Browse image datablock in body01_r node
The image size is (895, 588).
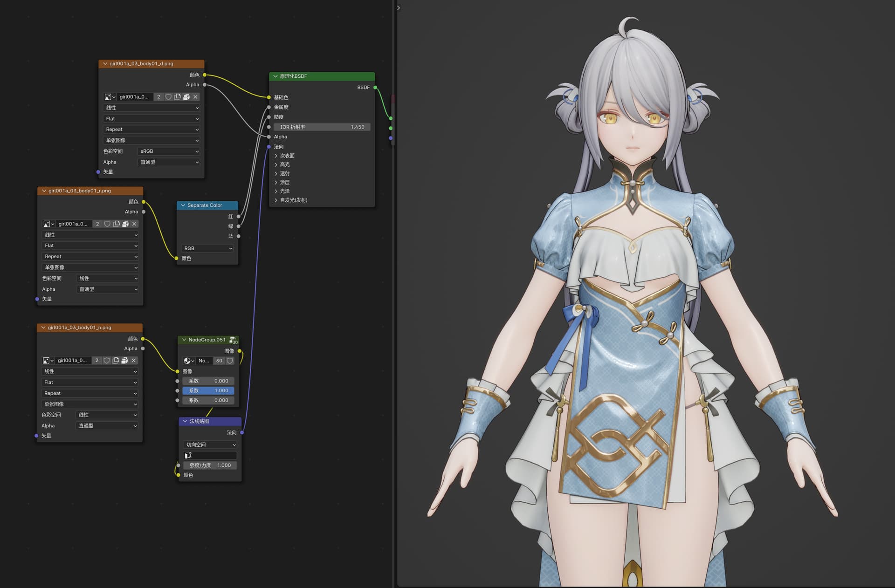(x=48, y=224)
